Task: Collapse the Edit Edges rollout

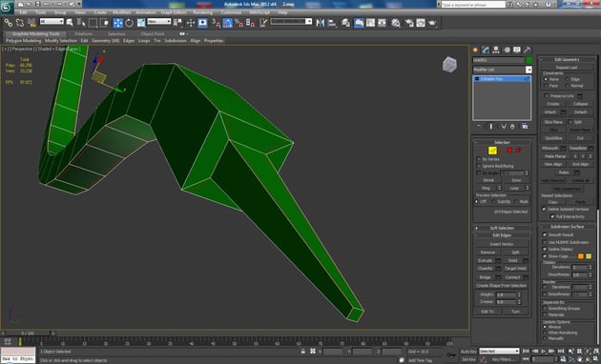Action: point(502,235)
